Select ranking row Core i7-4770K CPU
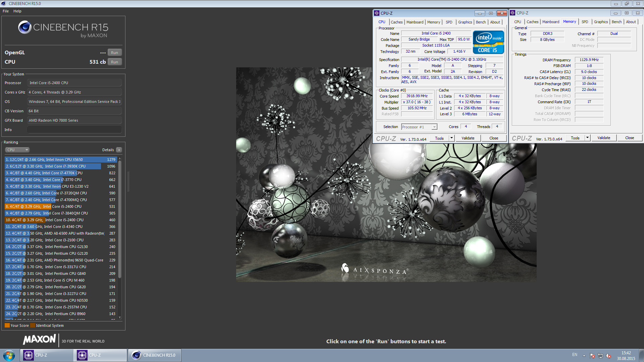Viewport: 644px width, 362px height. 60,173
